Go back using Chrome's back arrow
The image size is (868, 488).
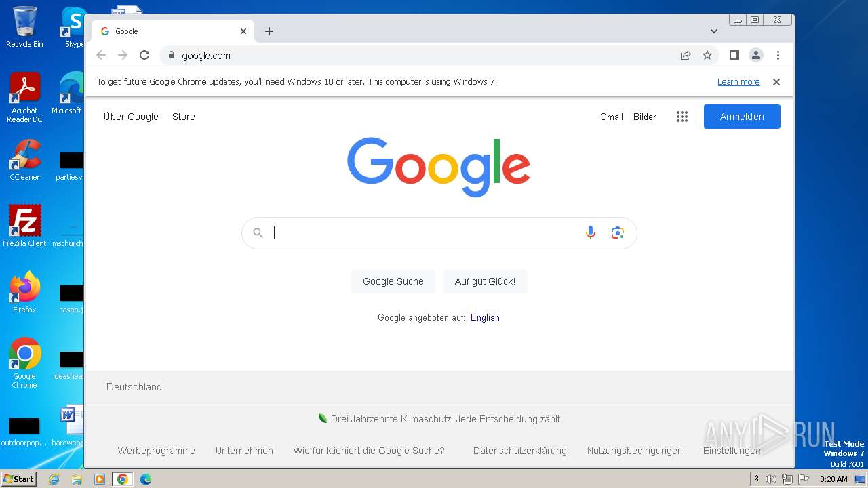pyautogui.click(x=101, y=55)
